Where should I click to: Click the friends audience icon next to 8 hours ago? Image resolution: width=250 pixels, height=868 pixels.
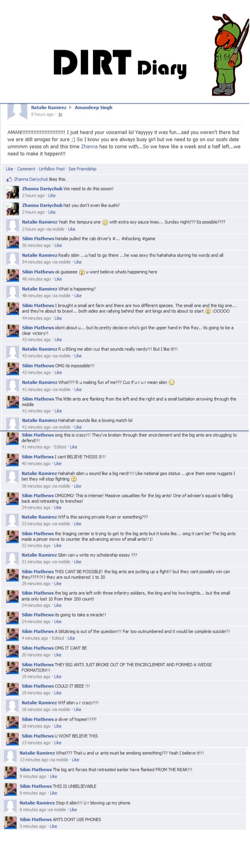pyautogui.click(x=60, y=115)
